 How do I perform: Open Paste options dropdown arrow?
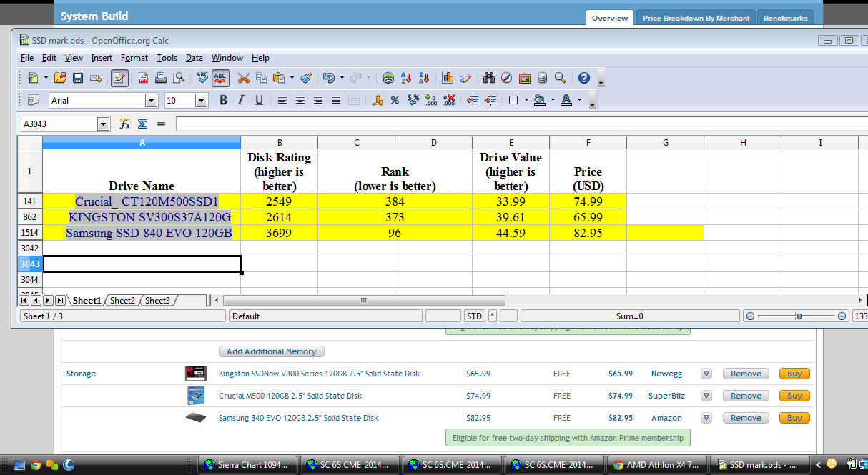point(292,78)
